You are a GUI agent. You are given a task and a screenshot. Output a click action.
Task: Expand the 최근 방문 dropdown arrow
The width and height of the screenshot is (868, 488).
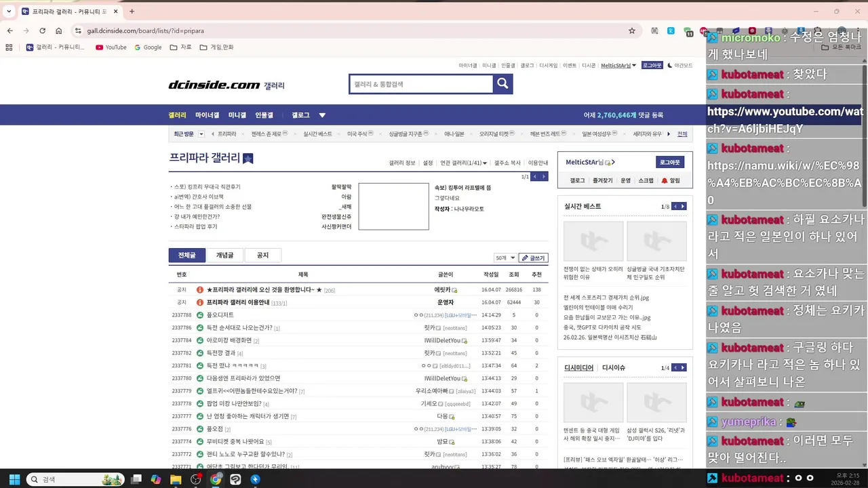point(201,134)
